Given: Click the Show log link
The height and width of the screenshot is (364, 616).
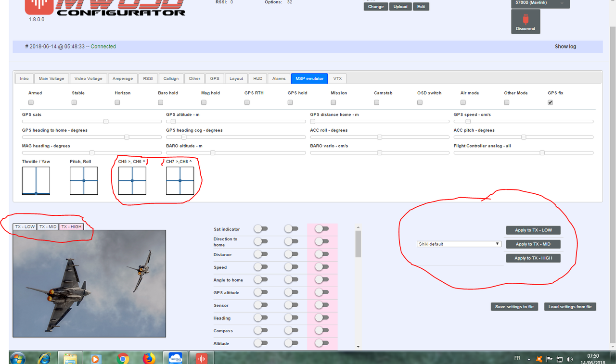Looking at the screenshot, I should (x=565, y=47).
